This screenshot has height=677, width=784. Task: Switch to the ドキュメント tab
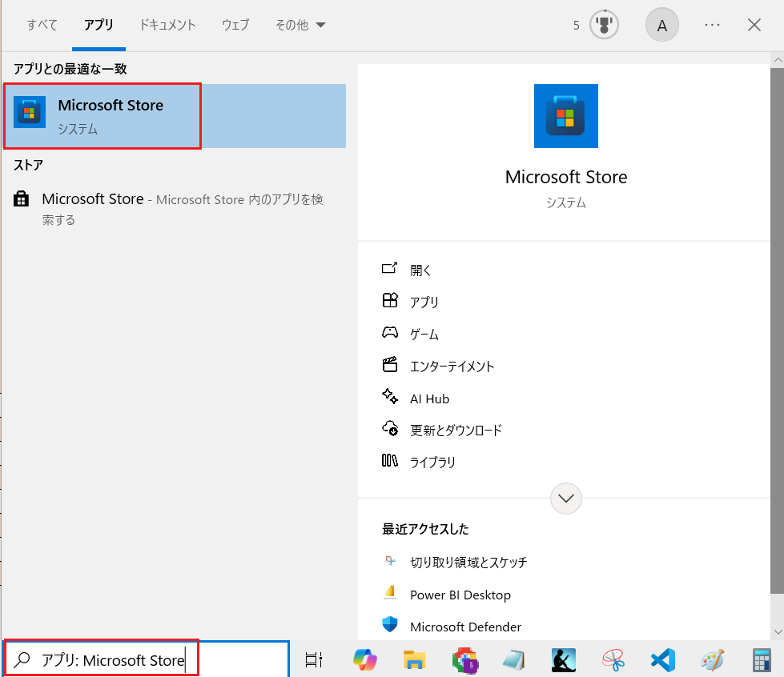(x=167, y=25)
